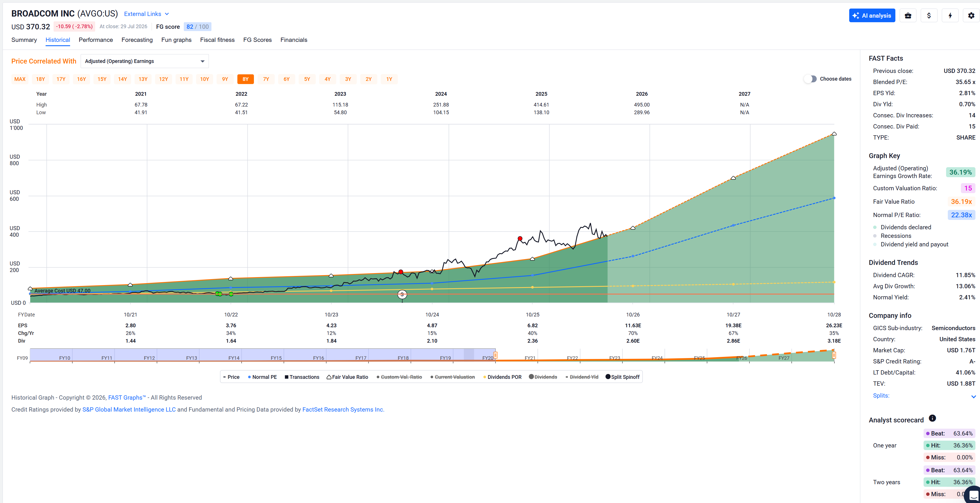Image resolution: width=980 pixels, height=503 pixels.
Task: Select the 12Y time range
Action: click(x=164, y=79)
